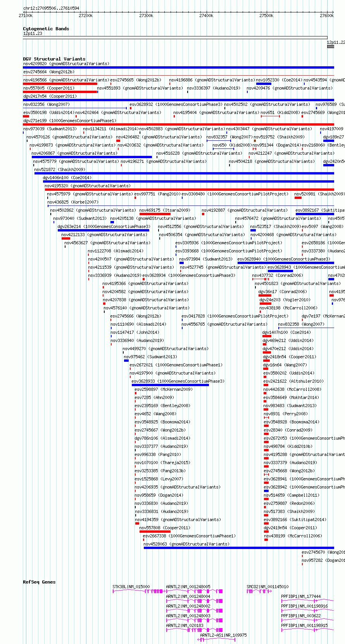Click nsv975462 (Sudmant2013) variant
The height and width of the screenshot is (644, 345).
(150, 357)
